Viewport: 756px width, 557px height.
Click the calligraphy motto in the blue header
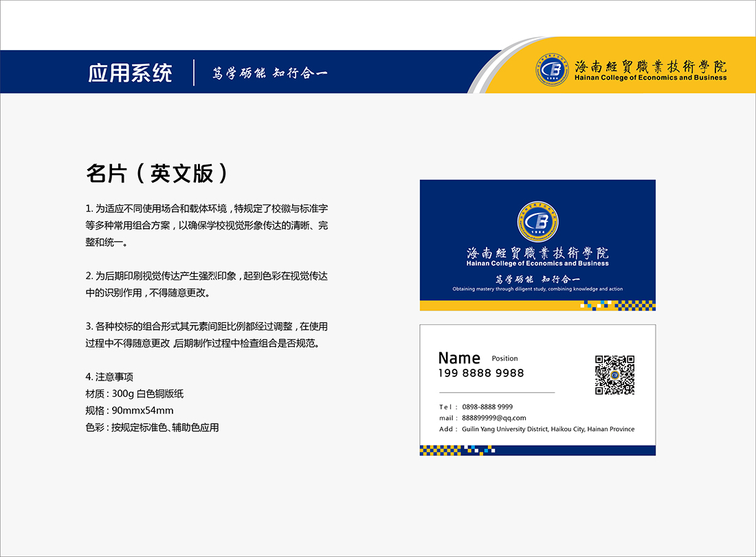(x=269, y=73)
